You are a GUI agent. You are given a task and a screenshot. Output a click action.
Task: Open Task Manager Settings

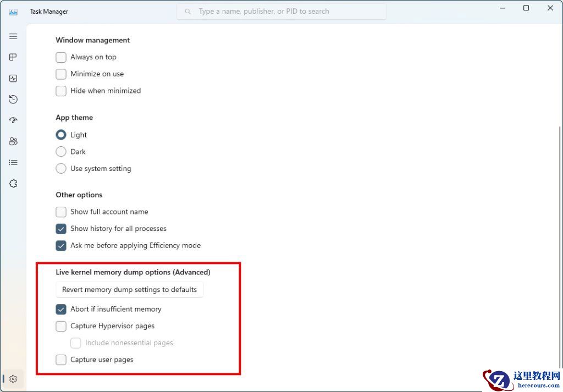13,379
